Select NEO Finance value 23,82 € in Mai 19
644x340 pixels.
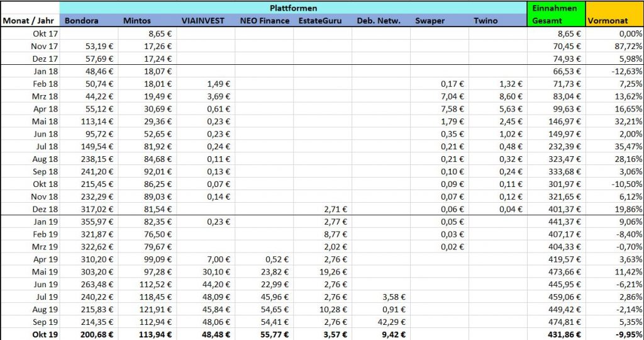pyautogui.click(x=264, y=272)
